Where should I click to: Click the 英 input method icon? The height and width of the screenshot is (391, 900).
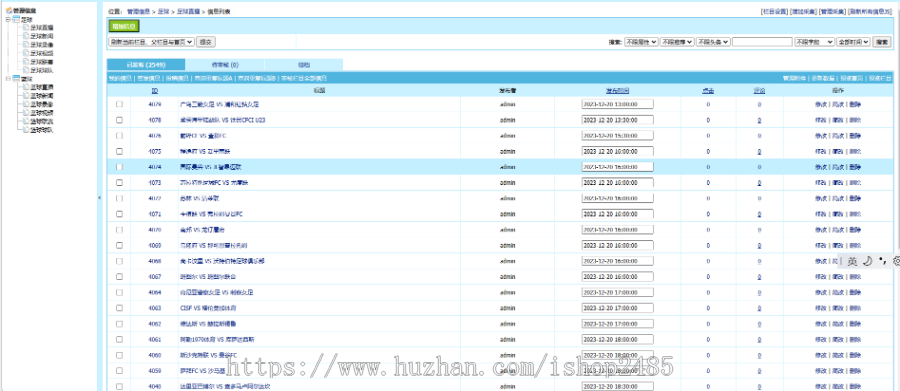pyautogui.click(x=852, y=261)
